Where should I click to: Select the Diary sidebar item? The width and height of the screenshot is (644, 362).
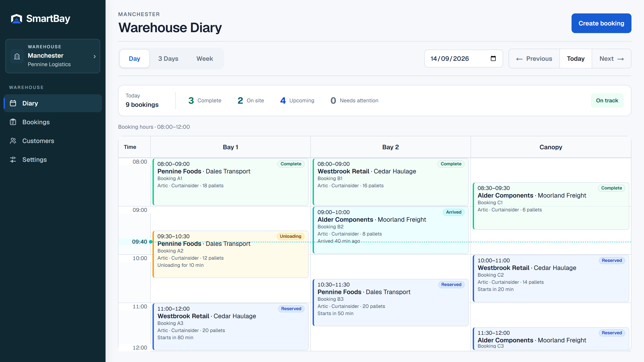(x=53, y=103)
